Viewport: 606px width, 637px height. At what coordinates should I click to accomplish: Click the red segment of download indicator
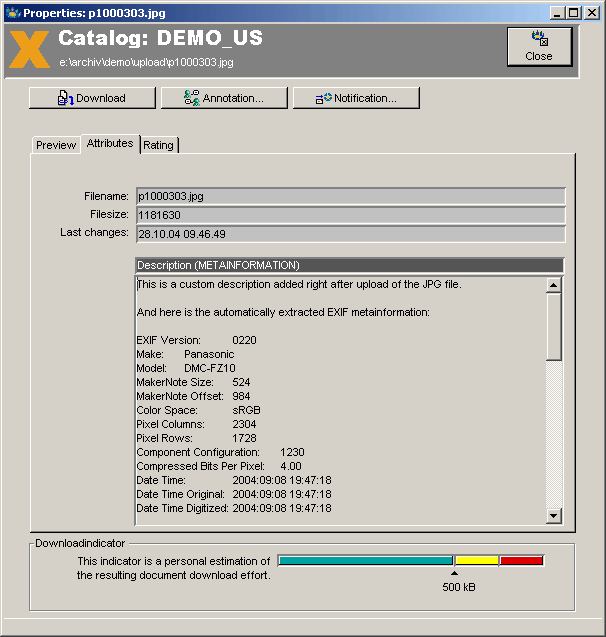click(521, 561)
